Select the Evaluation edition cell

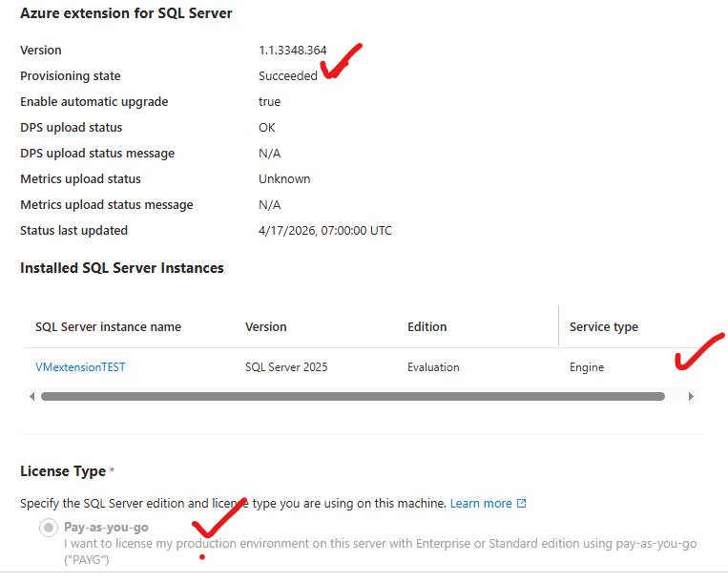433,367
